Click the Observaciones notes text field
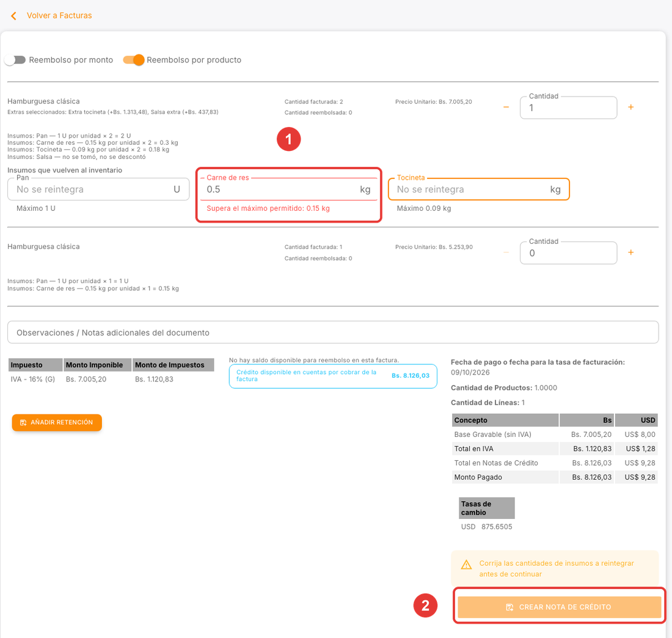 333,332
